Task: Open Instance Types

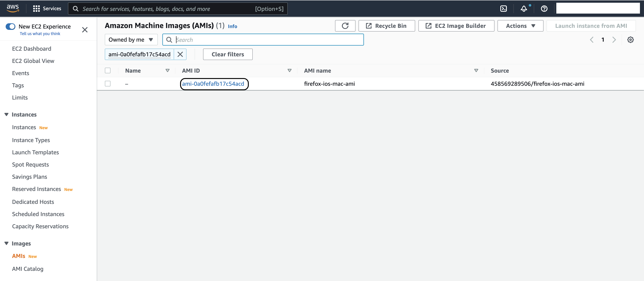Action: click(31, 140)
